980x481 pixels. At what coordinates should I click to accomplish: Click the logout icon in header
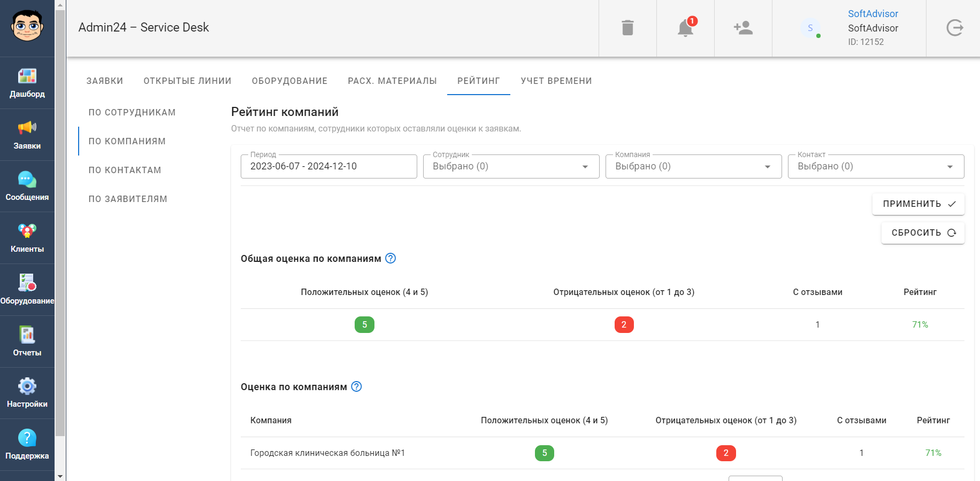954,28
